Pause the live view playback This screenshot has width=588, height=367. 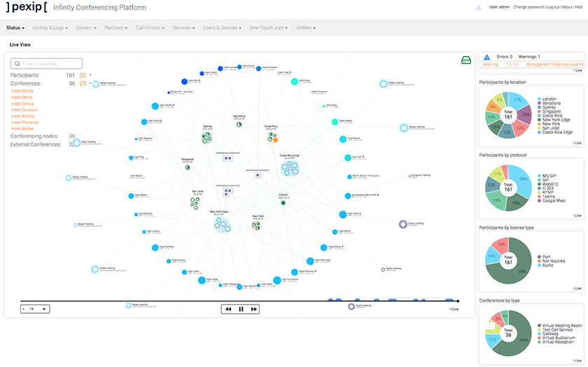pos(241,308)
